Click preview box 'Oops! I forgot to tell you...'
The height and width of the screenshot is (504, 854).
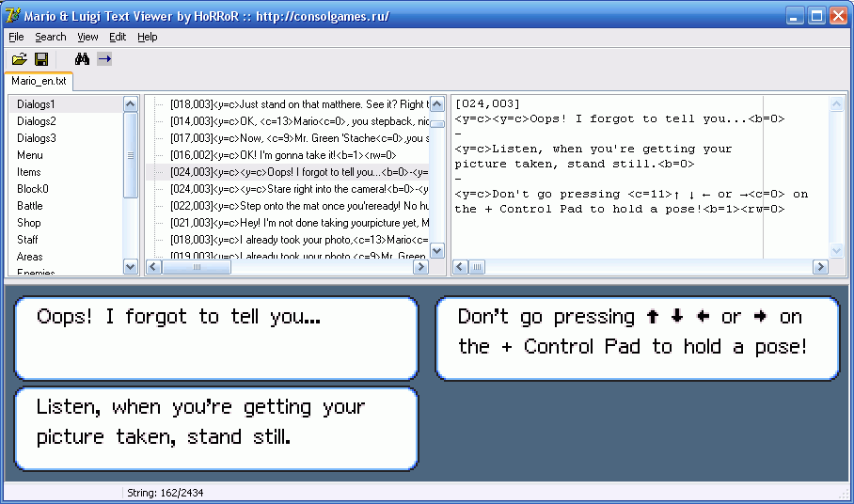(216, 338)
